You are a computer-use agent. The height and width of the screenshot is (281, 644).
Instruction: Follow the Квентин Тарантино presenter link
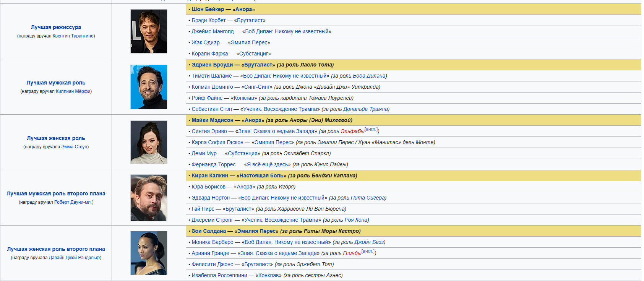73,36
